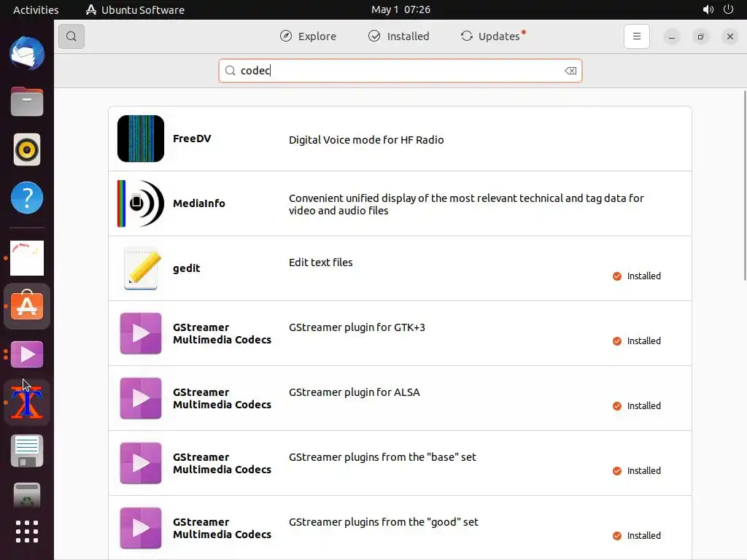This screenshot has width=747, height=560.
Task: Select the gedit result title
Action: [186, 268]
